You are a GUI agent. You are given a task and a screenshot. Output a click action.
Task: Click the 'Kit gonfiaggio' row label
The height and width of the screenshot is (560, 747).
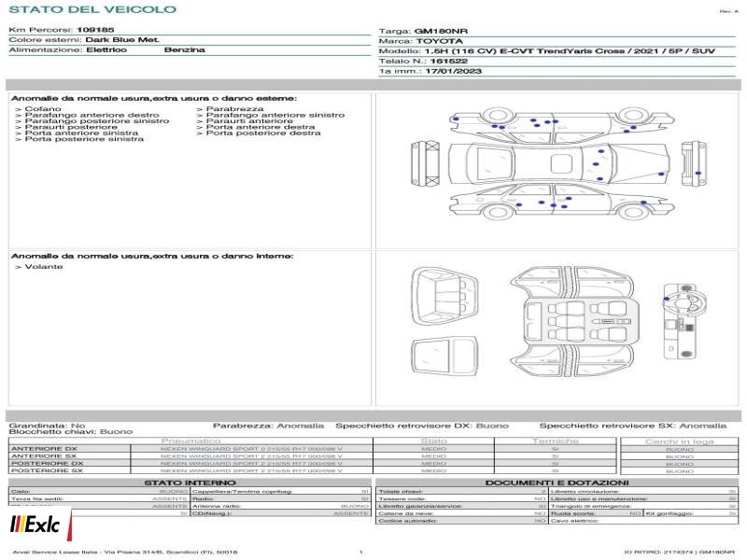669,513
